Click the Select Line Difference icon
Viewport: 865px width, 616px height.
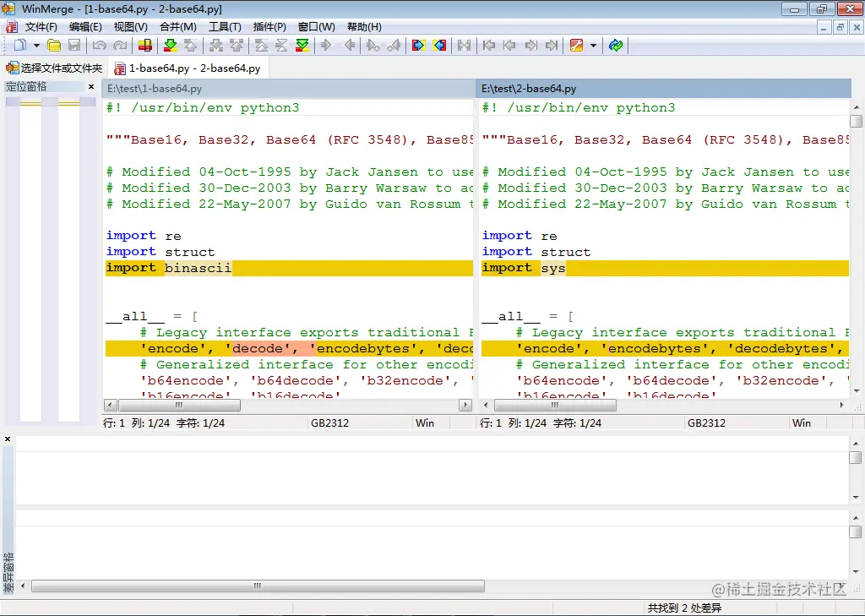(x=145, y=46)
